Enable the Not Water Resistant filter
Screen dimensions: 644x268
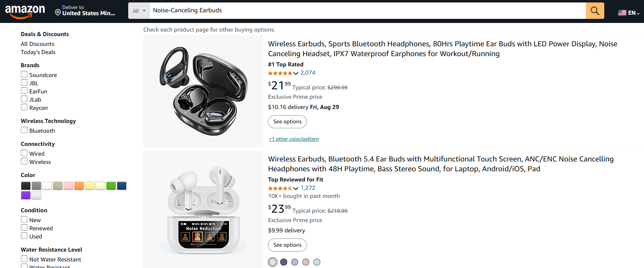tap(24, 259)
